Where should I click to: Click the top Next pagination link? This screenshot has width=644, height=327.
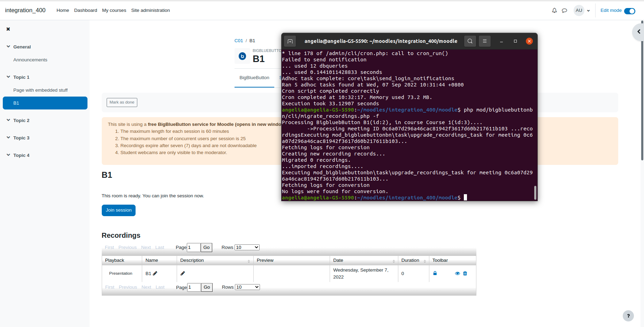pyautogui.click(x=146, y=248)
